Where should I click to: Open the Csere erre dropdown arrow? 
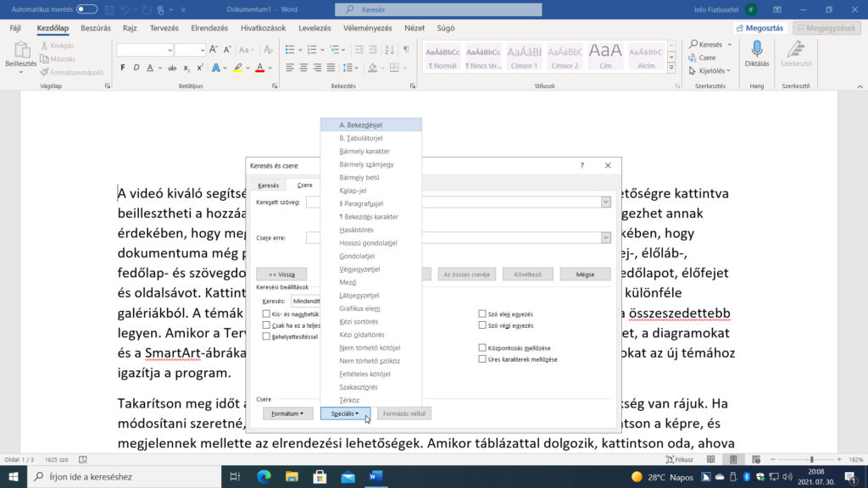click(605, 237)
